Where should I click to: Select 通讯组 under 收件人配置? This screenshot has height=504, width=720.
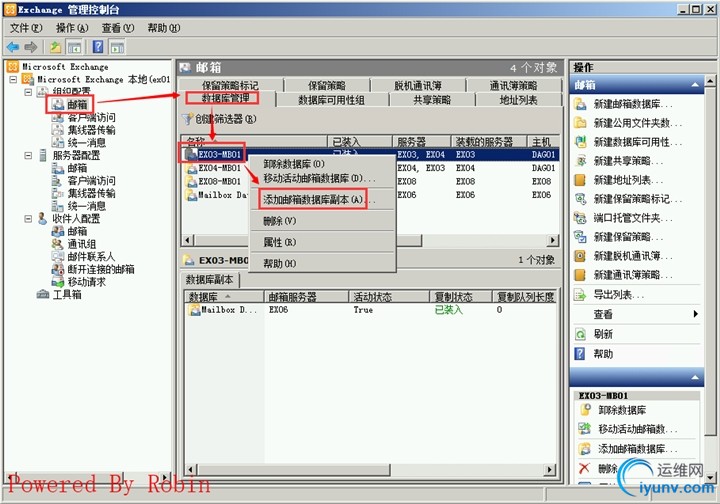click(x=82, y=244)
